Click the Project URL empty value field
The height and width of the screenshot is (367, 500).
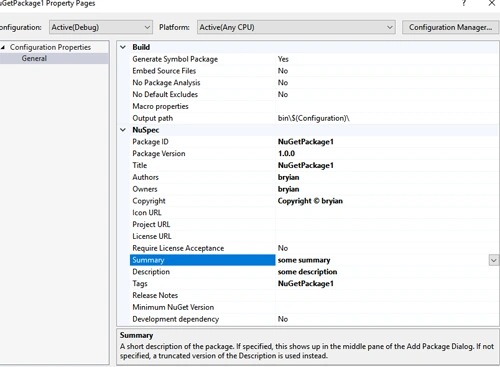pyautogui.click(x=387, y=224)
